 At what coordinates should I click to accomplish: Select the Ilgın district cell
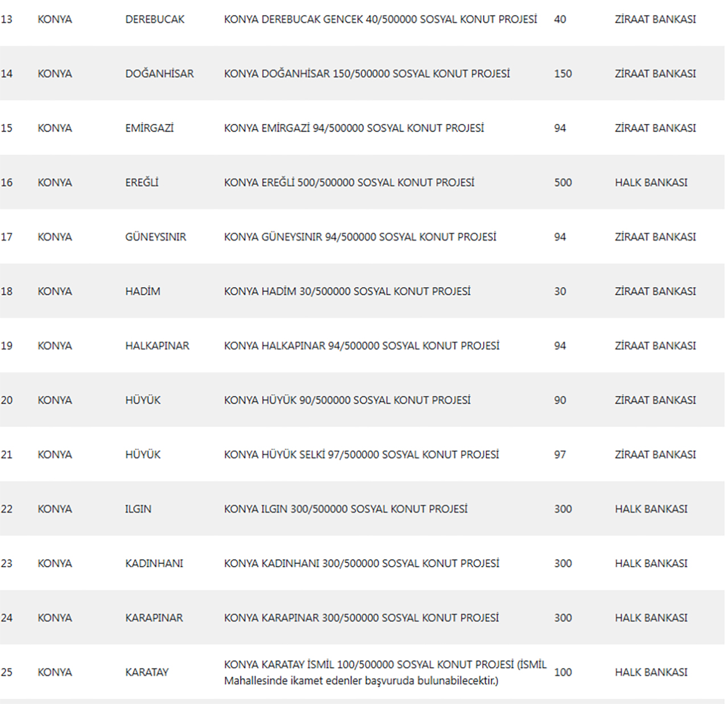pyautogui.click(x=138, y=509)
